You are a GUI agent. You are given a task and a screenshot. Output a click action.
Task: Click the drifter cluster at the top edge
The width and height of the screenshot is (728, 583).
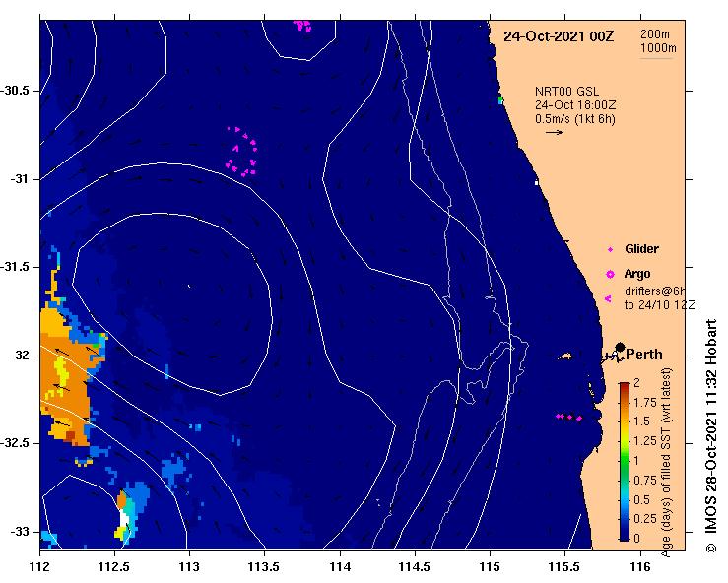302,25
